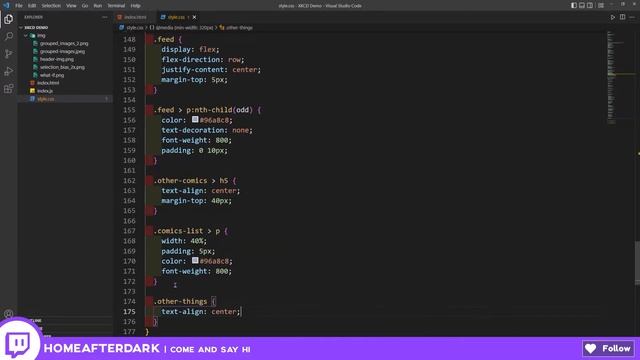Open what-if.png in Explorer
Image resolution: width=640 pixels, height=360 pixels.
[52, 75]
